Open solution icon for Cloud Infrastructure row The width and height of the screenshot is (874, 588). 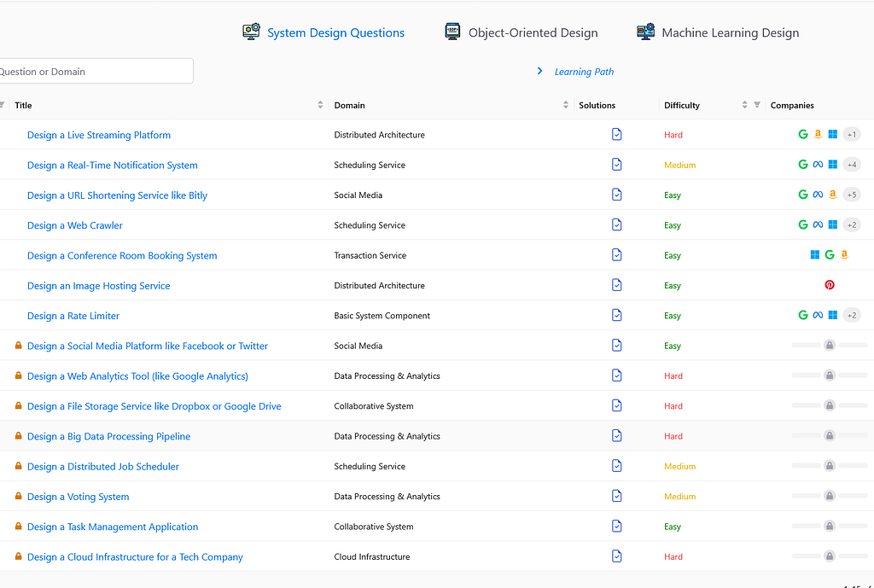(x=617, y=556)
